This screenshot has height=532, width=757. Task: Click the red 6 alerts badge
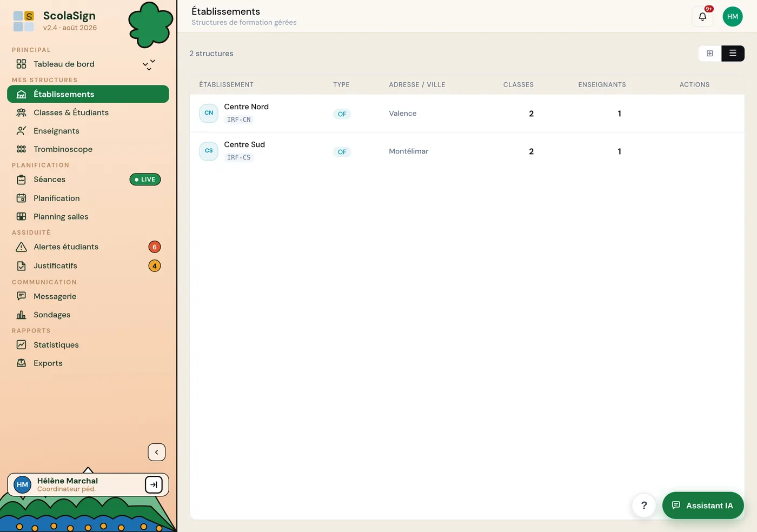(155, 247)
